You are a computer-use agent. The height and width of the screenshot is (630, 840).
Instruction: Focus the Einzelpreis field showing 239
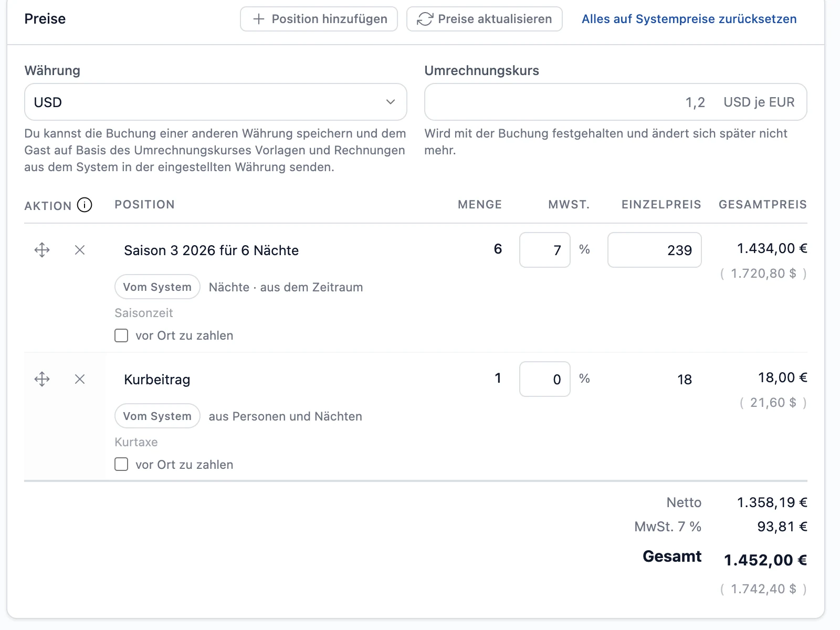pos(655,250)
